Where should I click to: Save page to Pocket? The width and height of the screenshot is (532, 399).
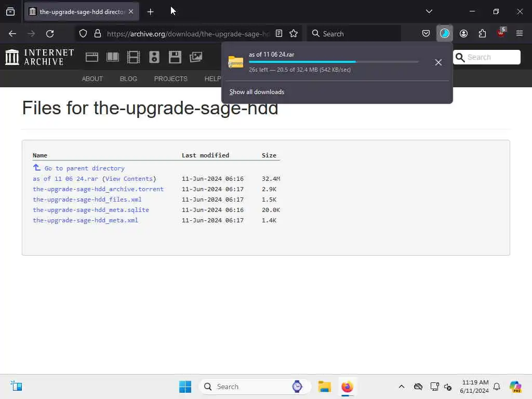[426, 34]
